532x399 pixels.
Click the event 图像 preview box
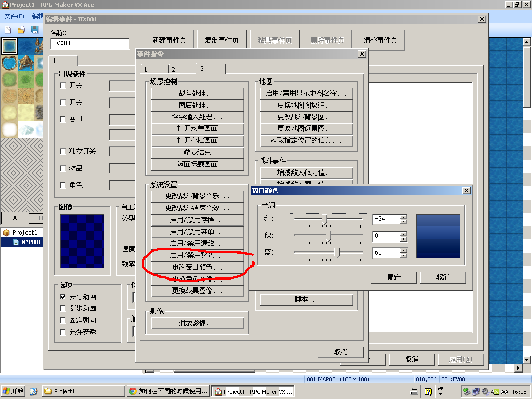tap(83, 241)
